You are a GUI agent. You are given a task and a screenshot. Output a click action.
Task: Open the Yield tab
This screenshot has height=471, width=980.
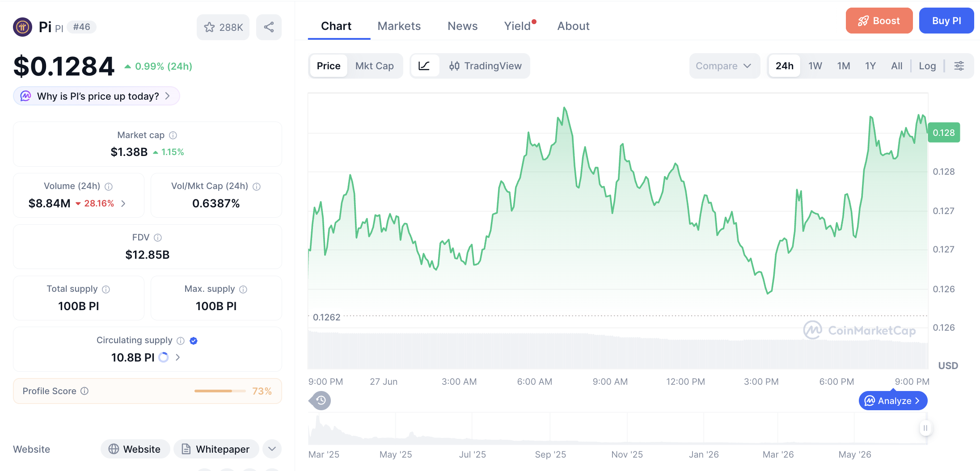click(519, 26)
